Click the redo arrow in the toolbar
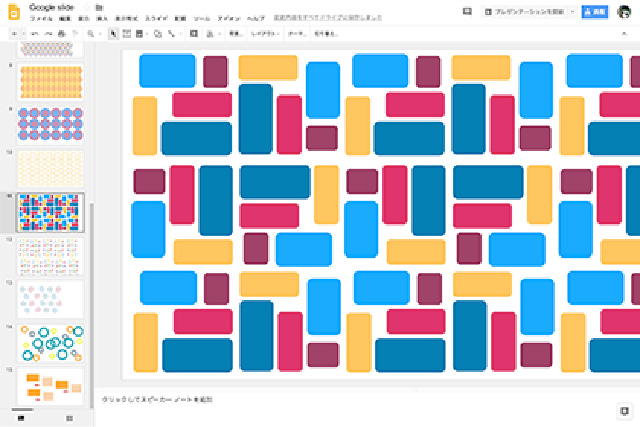This screenshot has width=640, height=427. coord(48,34)
